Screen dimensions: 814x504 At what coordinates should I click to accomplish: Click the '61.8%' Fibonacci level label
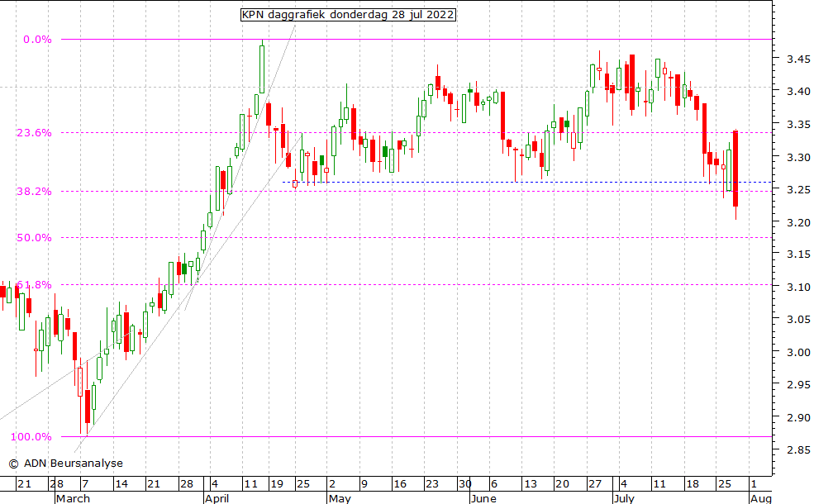[34, 284]
